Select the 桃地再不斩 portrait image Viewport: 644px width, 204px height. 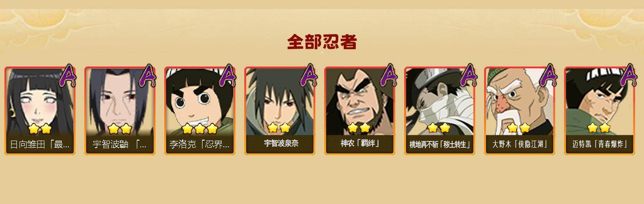click(x=440, y=102)
